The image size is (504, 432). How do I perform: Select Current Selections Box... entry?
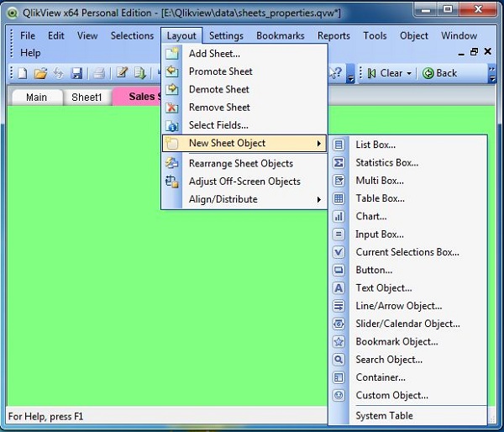(x=408, y=252)
